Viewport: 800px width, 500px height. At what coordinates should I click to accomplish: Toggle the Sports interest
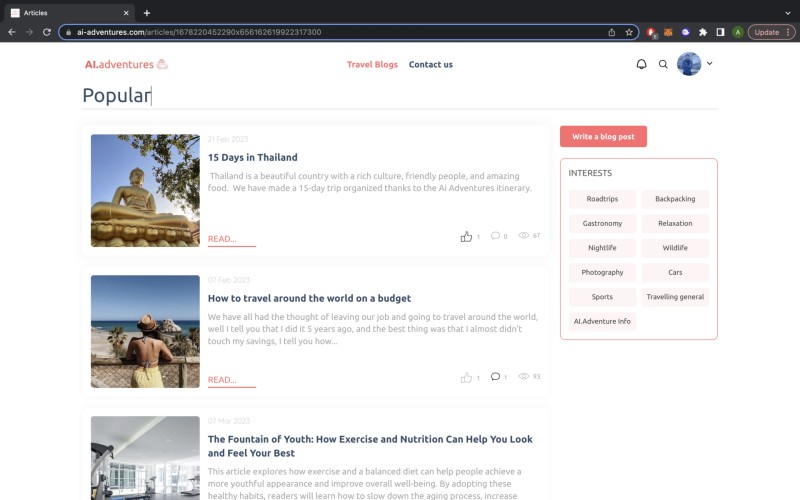pyautogui.click(x=602, y=297)
